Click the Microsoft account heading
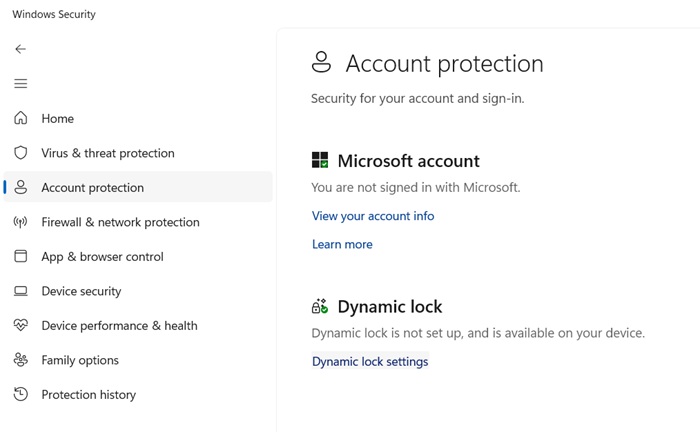The image size is (700, 432). point(408,161)
